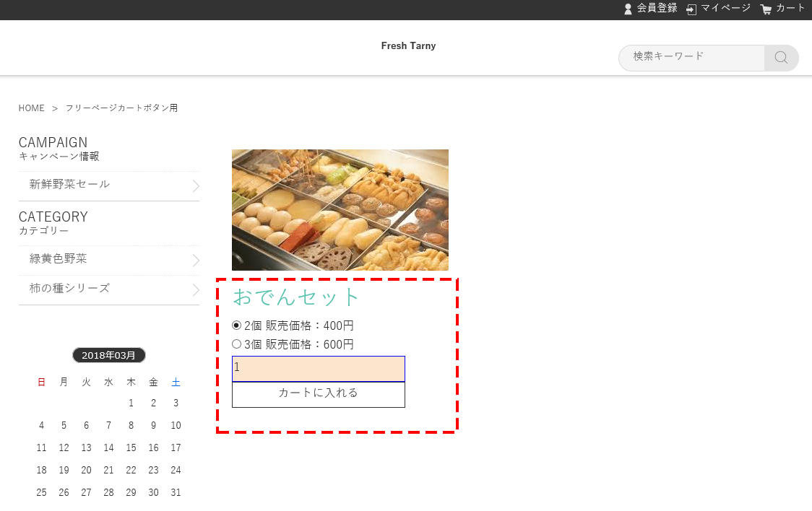This screenshot has height=511, width=812.
Task: Go to HOME breadcrumb
Action: coord(32,108)
